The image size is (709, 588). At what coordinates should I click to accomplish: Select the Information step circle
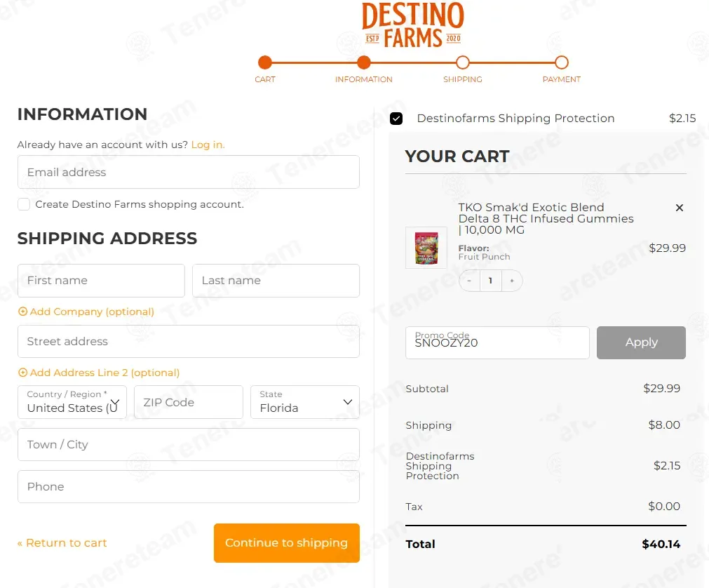[364, 62]
